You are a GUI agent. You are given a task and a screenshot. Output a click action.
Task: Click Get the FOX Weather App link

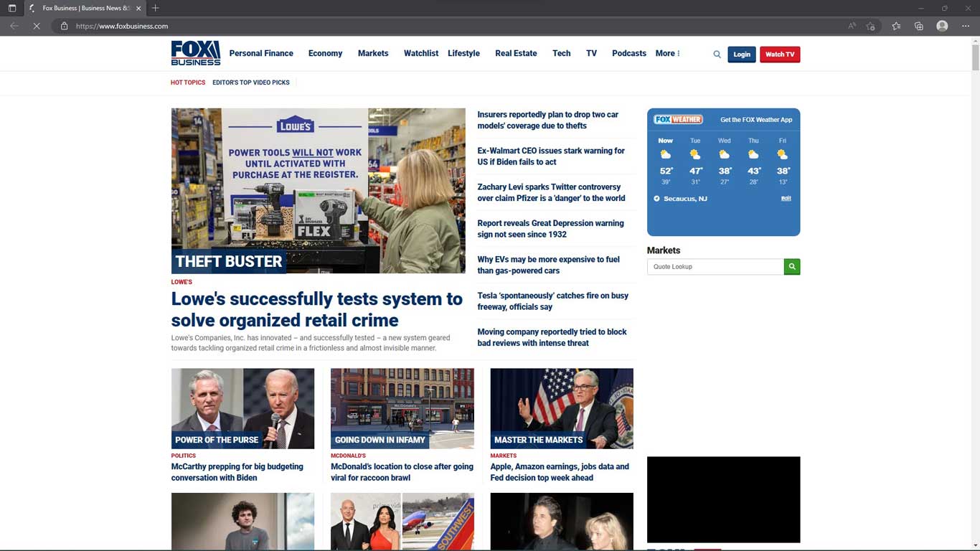pyautogui.click(x=756, y=120)
